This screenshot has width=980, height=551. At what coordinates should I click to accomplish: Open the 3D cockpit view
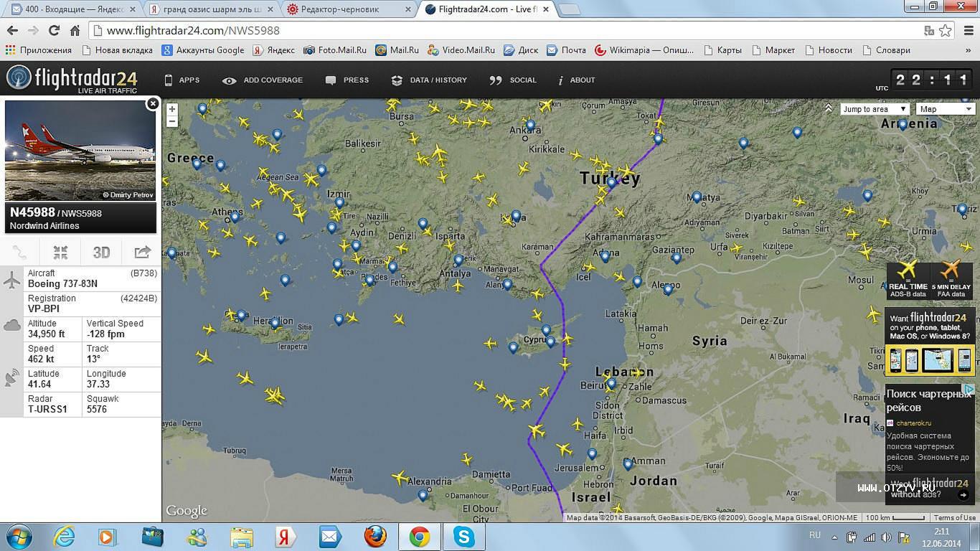(101, 252)
